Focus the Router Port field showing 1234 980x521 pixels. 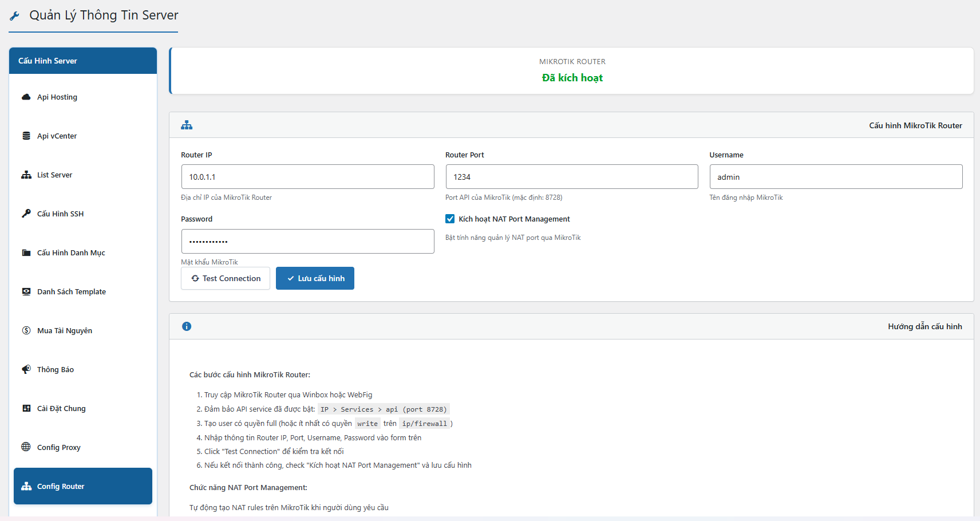point(572,177)
